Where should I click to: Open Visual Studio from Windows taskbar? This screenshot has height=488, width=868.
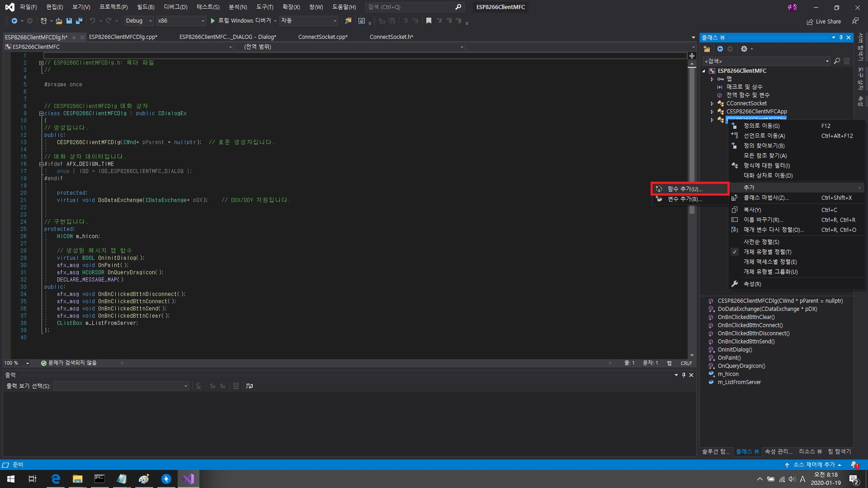tap(189, 479)
